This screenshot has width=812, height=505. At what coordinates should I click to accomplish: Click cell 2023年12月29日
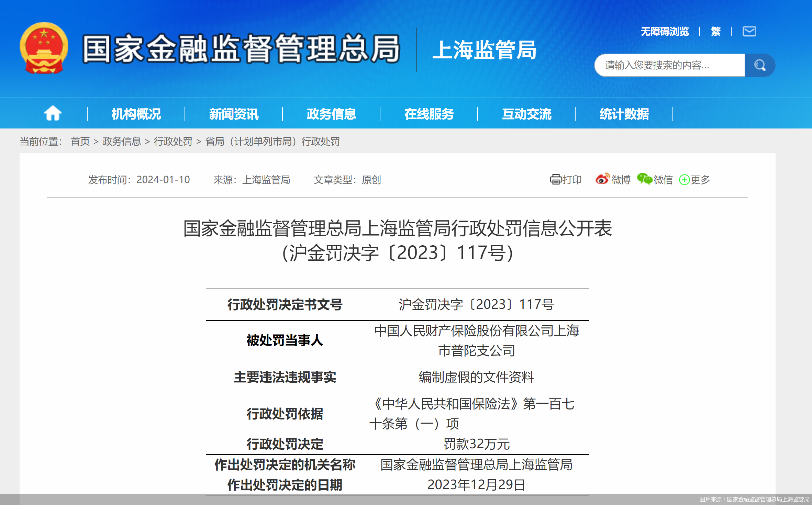coord(476,485)
